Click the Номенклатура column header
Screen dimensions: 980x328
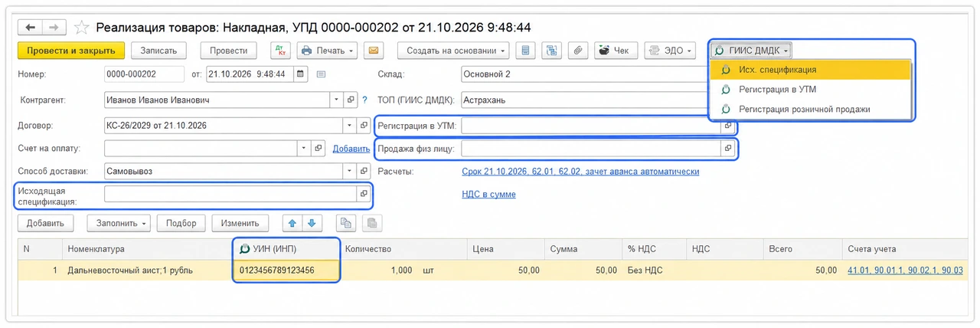click(147, 249)
